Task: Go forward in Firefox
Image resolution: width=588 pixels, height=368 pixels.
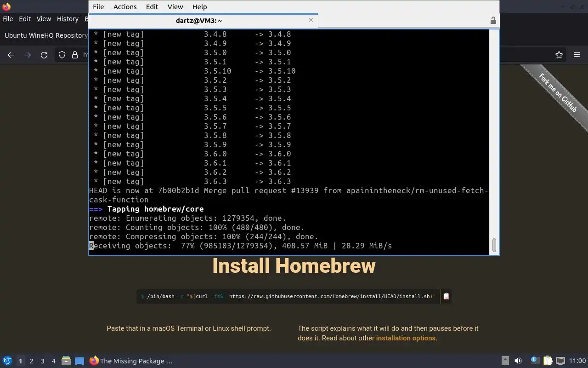Action: [28, 55]
